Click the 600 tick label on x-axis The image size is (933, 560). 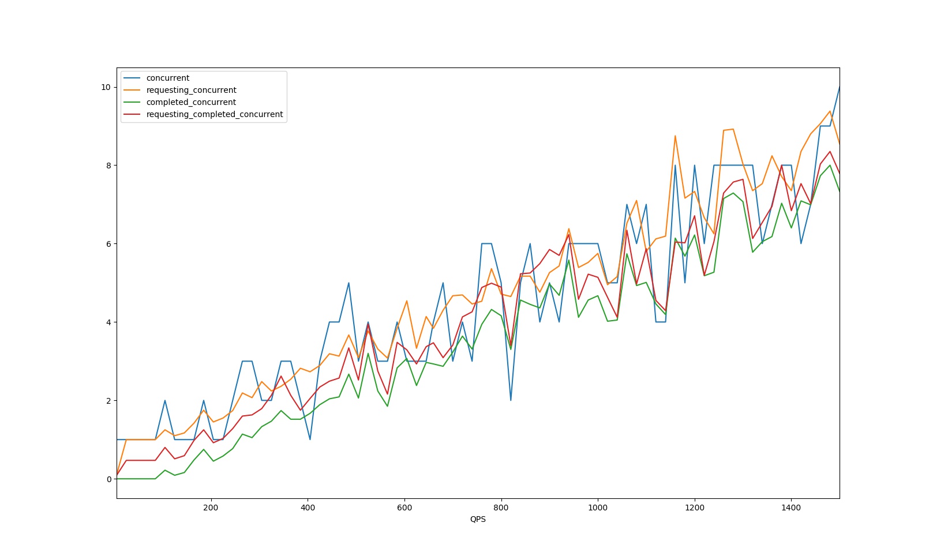click(404, 508)
